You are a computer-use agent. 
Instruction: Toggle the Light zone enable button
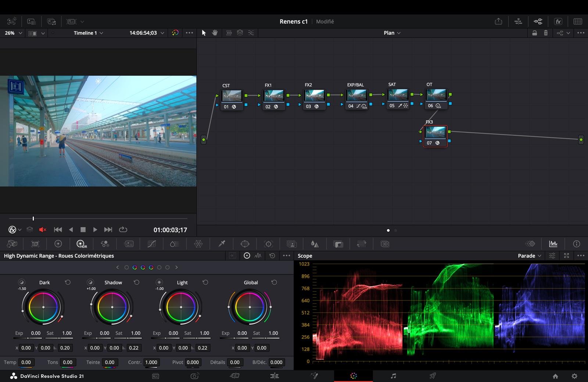coord(159,282)
